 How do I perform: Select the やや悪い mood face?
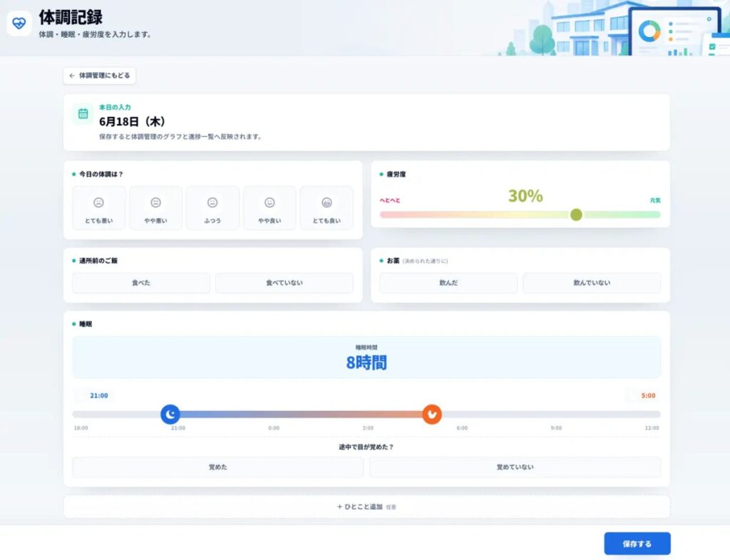tap(155, 208)
